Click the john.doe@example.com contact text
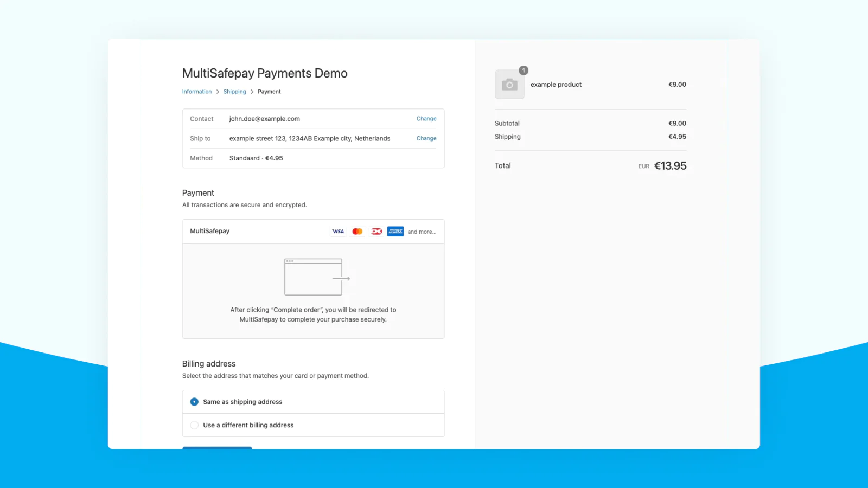The width and height of the screenshot is (868, 488). point(265,119)
